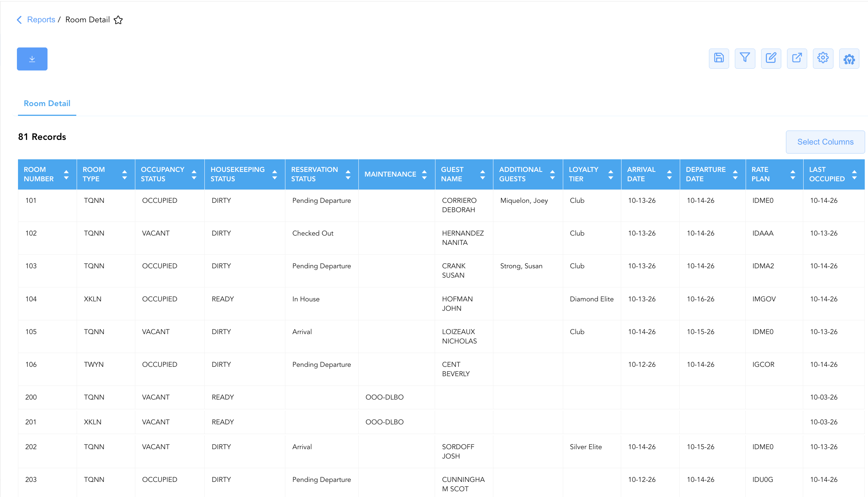Screen dimensions: 868x497
Task: Click rate plan IDMA2
Action: coord(763,266)
